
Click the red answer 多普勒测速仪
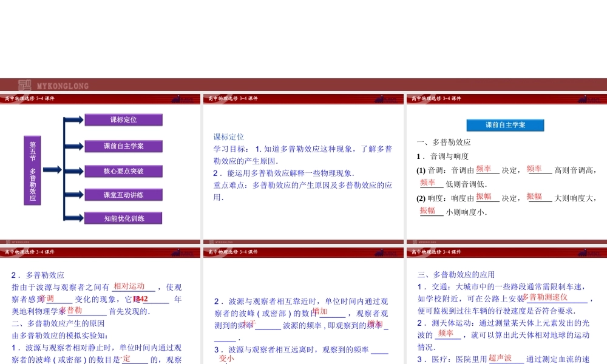544,297
